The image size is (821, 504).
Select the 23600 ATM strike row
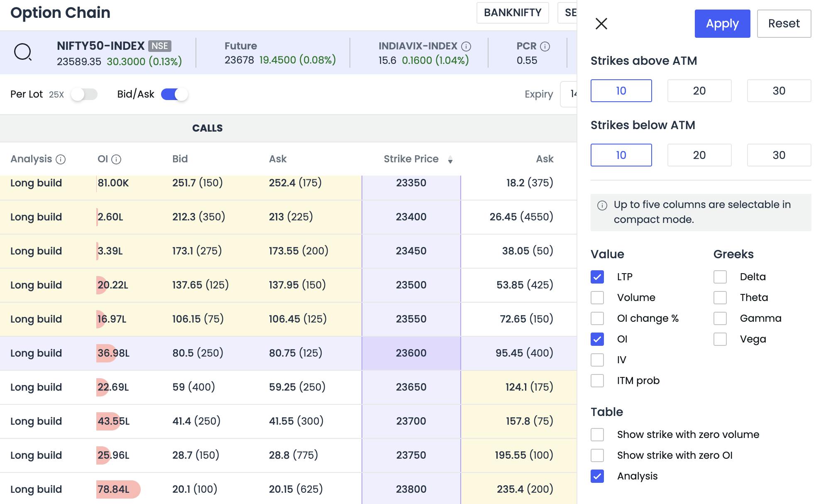[411, 353]
